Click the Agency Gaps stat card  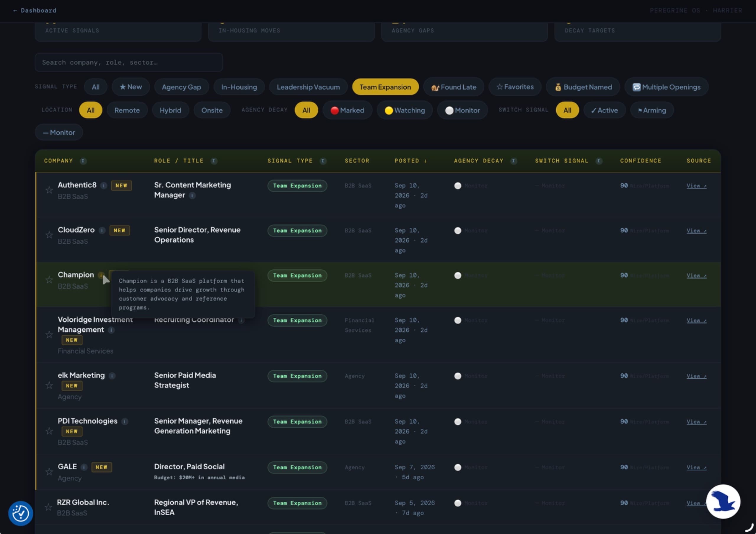point(464,32)
